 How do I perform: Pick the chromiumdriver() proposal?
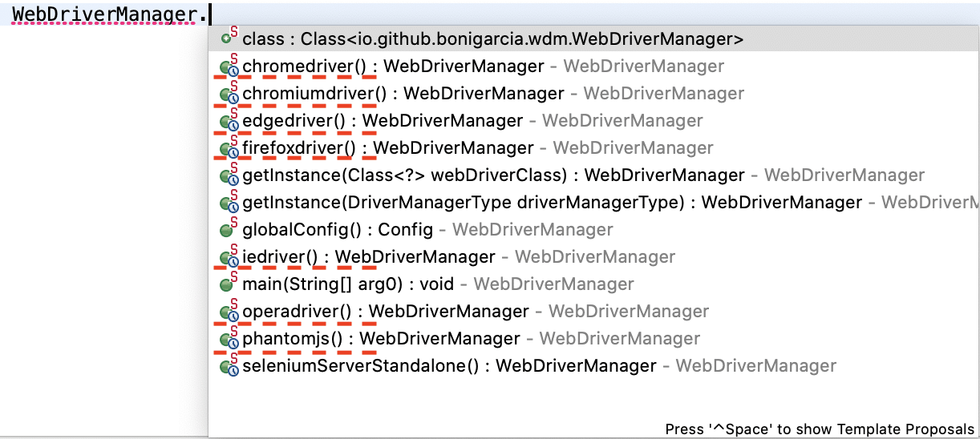(x=403, y=94)
